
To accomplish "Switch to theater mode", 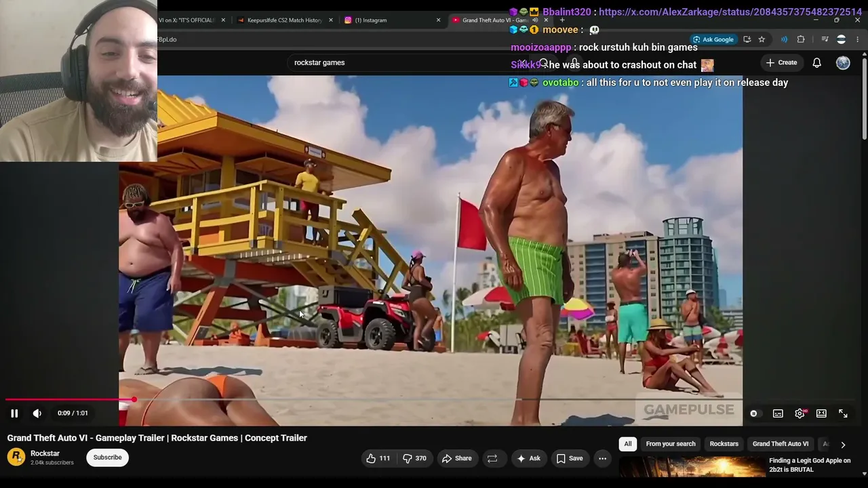I will [x=821, y=413].
